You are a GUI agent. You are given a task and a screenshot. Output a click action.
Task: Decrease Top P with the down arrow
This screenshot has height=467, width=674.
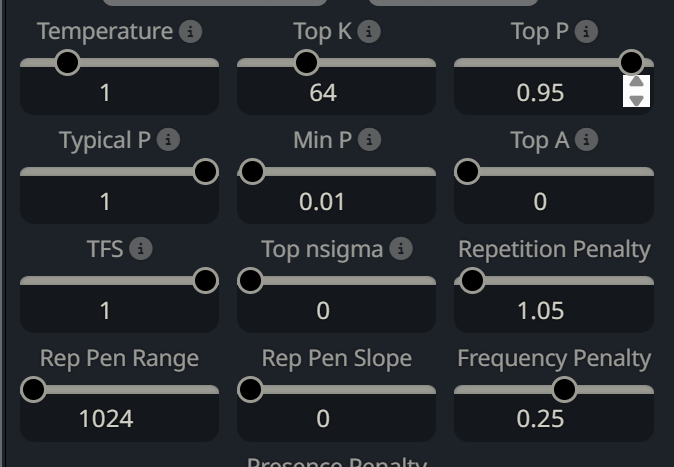pyautogui.click(x=636, y=99)
